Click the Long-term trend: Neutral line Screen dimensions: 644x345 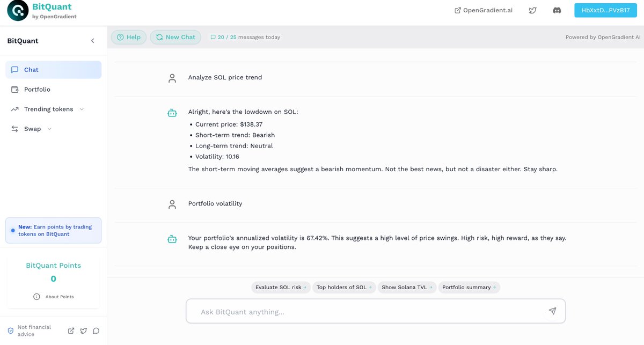pos(234,145)
